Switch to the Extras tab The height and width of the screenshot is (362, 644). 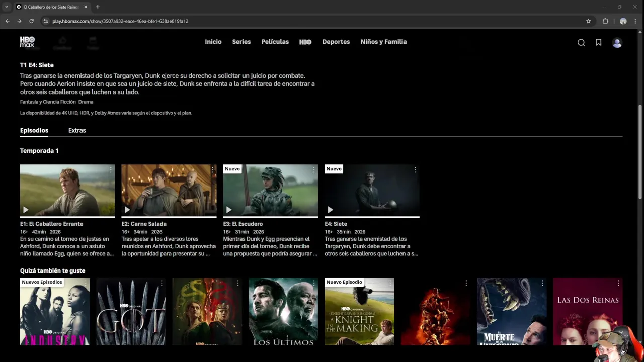(77, 130)
